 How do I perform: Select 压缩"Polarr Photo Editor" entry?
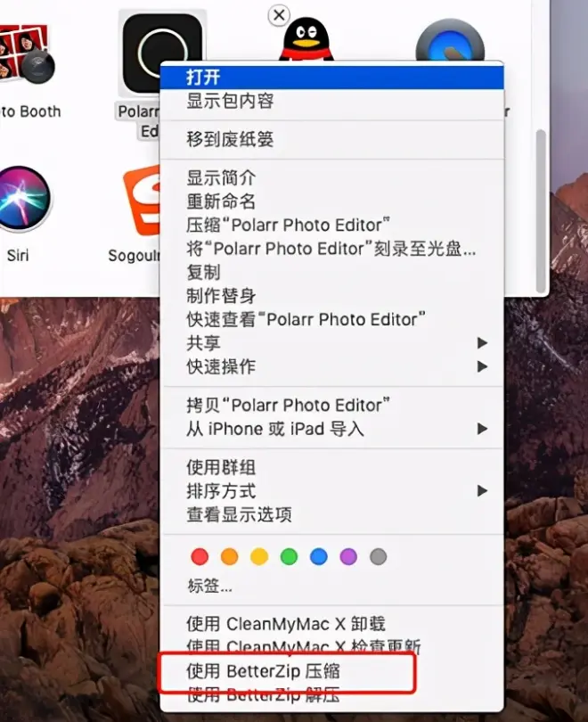point(331,225)
